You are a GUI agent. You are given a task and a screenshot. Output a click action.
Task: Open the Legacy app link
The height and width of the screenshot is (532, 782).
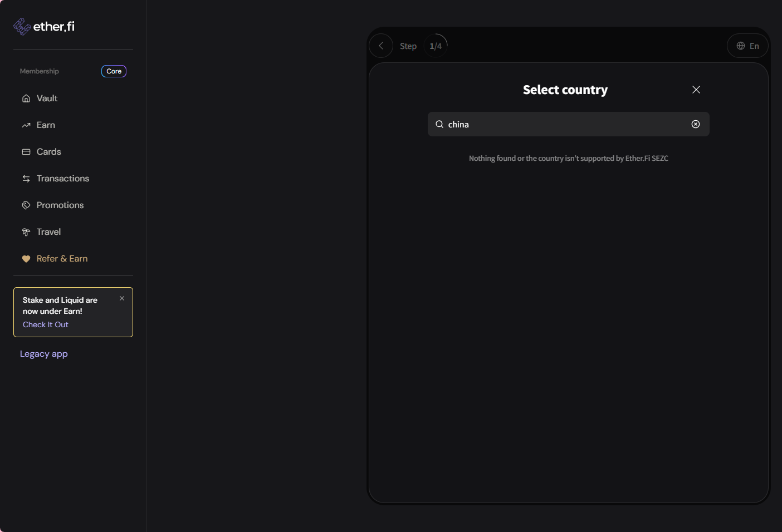click(44, 354)
